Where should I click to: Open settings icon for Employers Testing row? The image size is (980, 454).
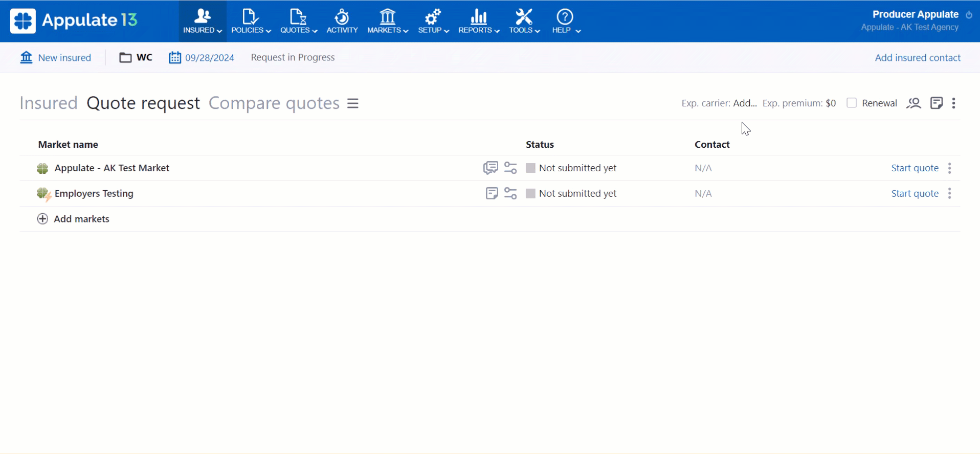point(510,193)
